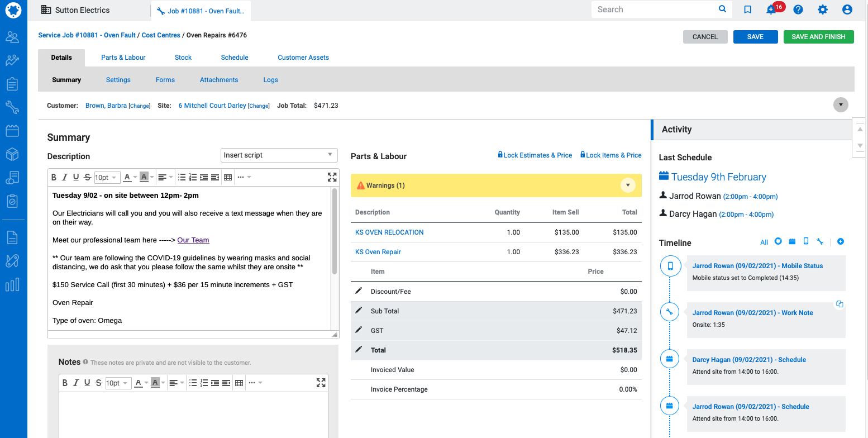This screenshot has width=868, height=438.
Task: Open the bookmark icon in top bar
Action: point(747,9)
